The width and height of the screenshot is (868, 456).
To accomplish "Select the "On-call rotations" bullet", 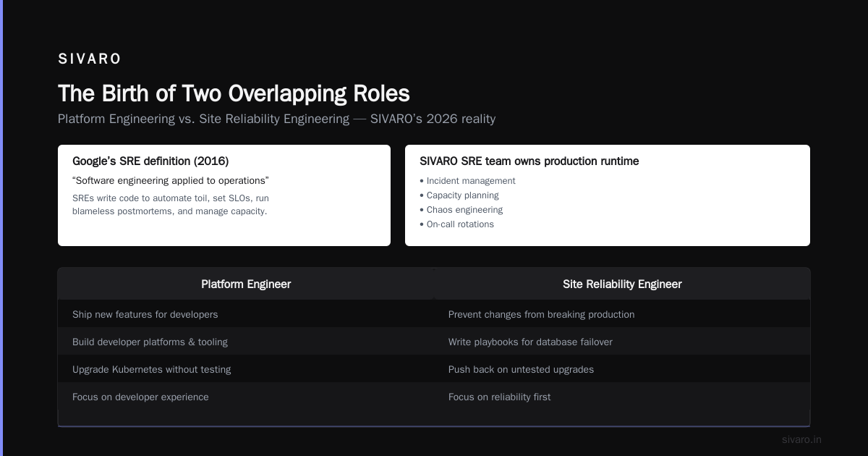I will [x=456, y=224].
